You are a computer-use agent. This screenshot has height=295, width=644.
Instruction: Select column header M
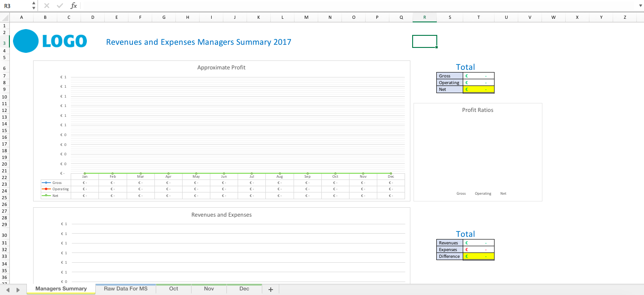pyautogui.click(x=306, y=17)
